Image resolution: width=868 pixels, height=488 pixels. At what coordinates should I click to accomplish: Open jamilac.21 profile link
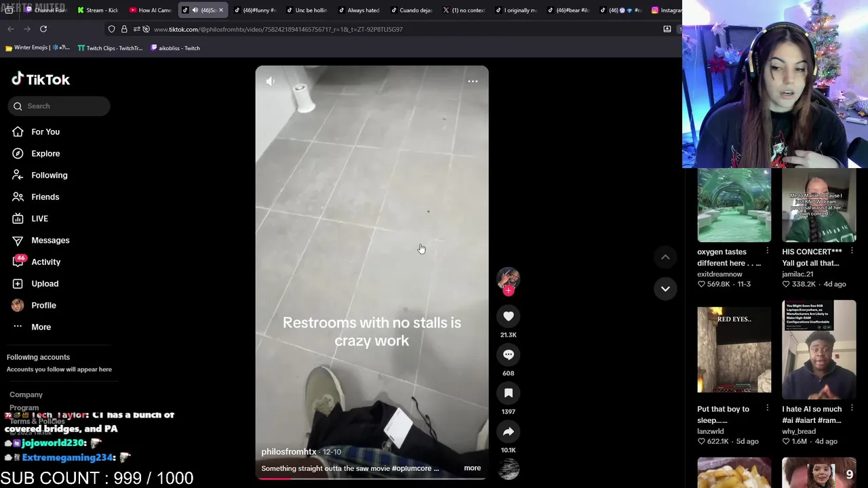tap(797, 274)
